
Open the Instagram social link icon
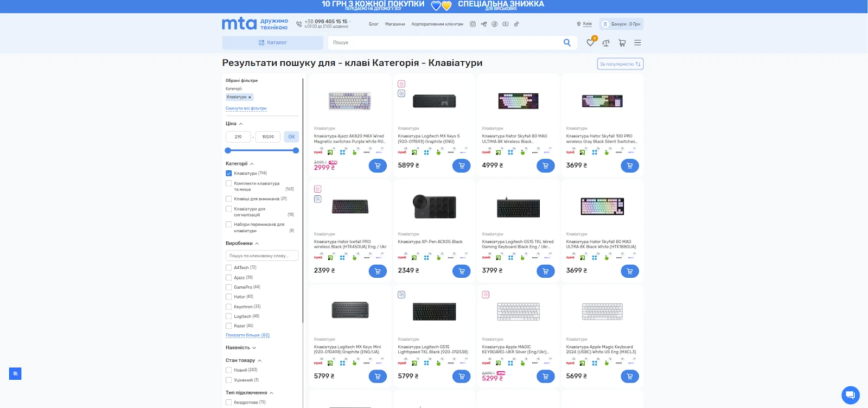coord(473,24)
